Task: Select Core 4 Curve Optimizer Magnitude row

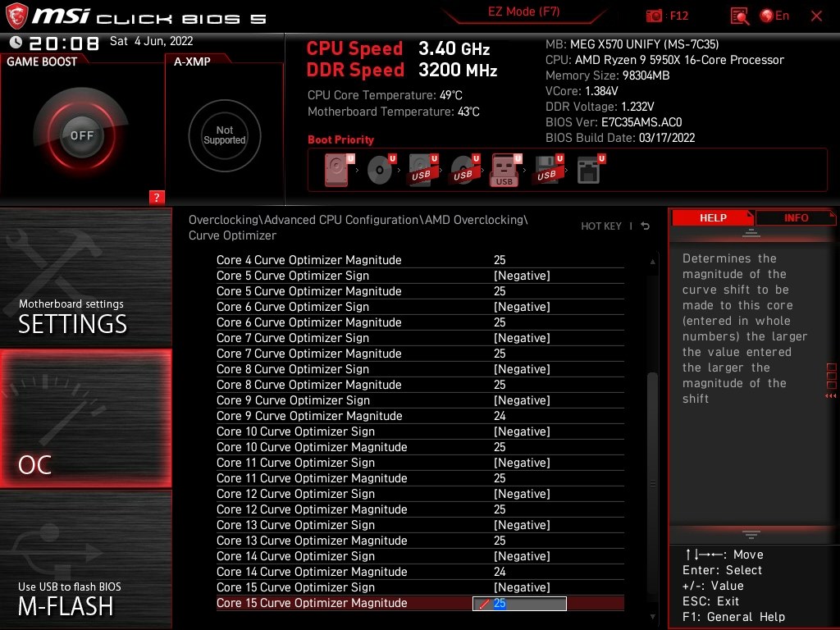Action: (420, 260)
